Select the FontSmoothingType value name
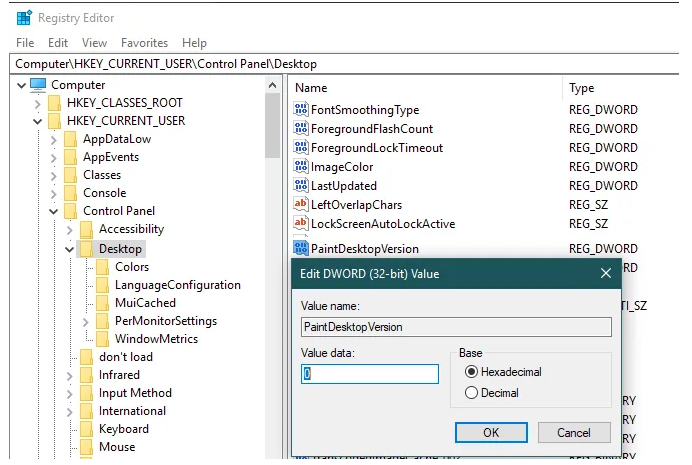This screenshot has height=465, width=692. point(365,110)
